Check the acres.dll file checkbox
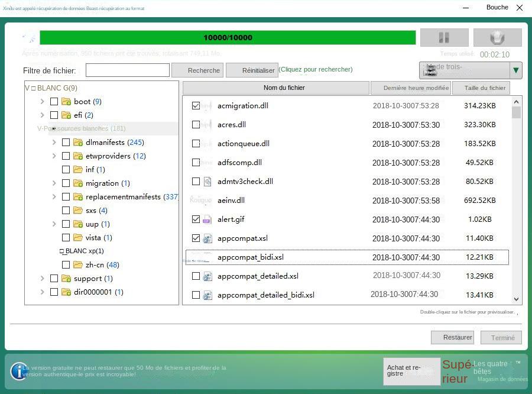This screenshot has height=394, width=532. (196, 125)
